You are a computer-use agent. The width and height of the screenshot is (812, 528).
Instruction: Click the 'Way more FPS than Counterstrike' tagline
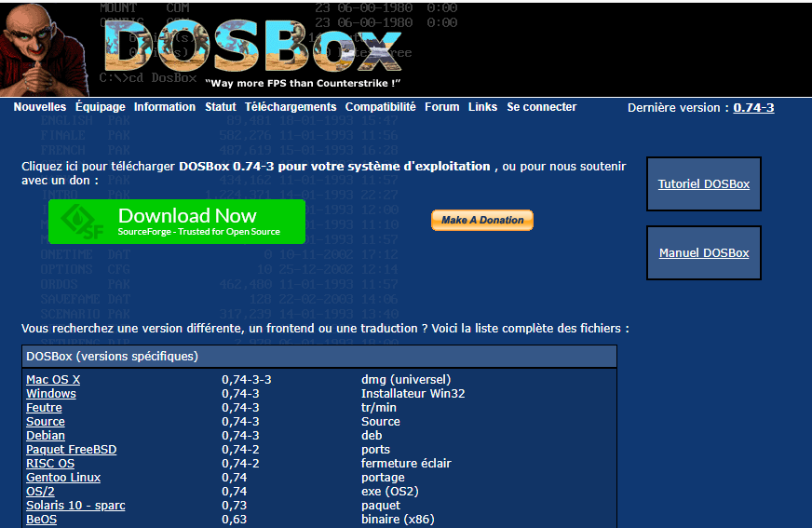click(x=303, y=83)
